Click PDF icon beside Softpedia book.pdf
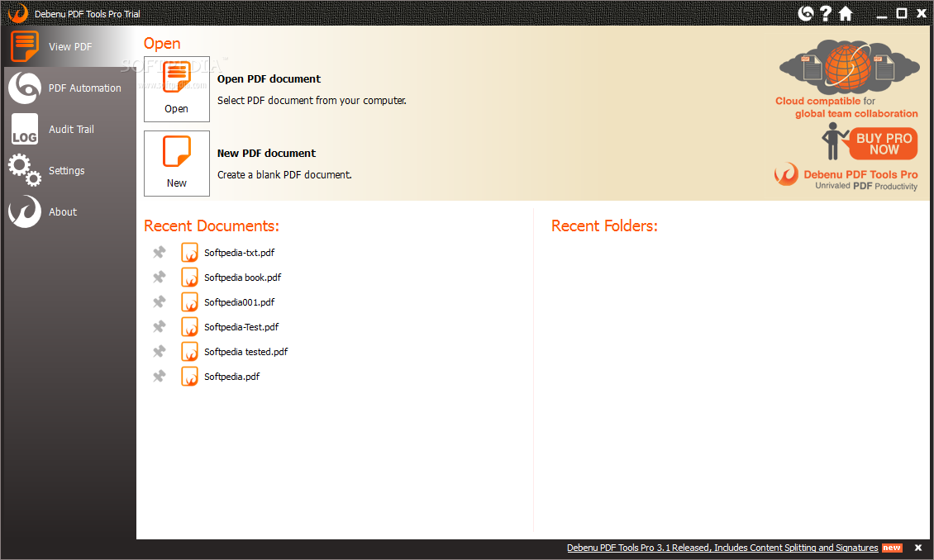This screenshot has width=934, height=560. [189, 278]
